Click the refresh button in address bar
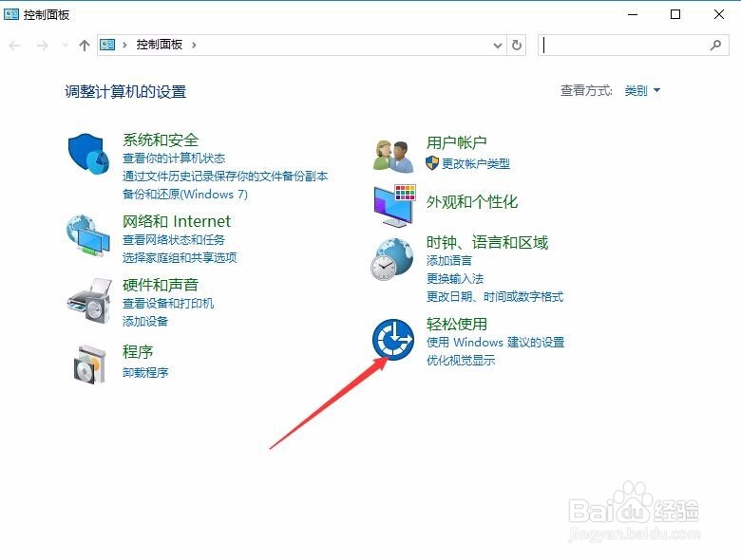741x560 pixels. pyautogui.click(x=517, y=46)
